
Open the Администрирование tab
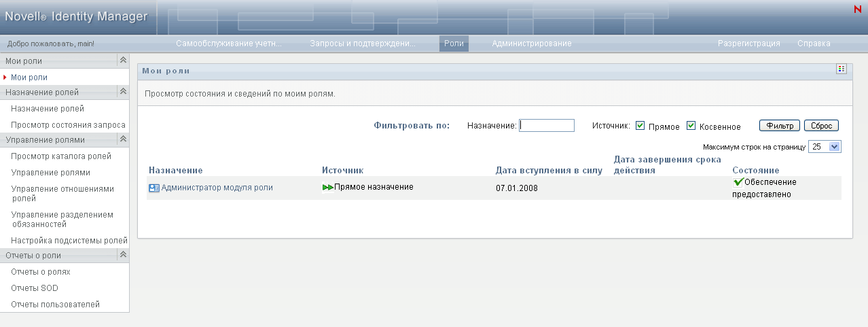tap(532, 44)
